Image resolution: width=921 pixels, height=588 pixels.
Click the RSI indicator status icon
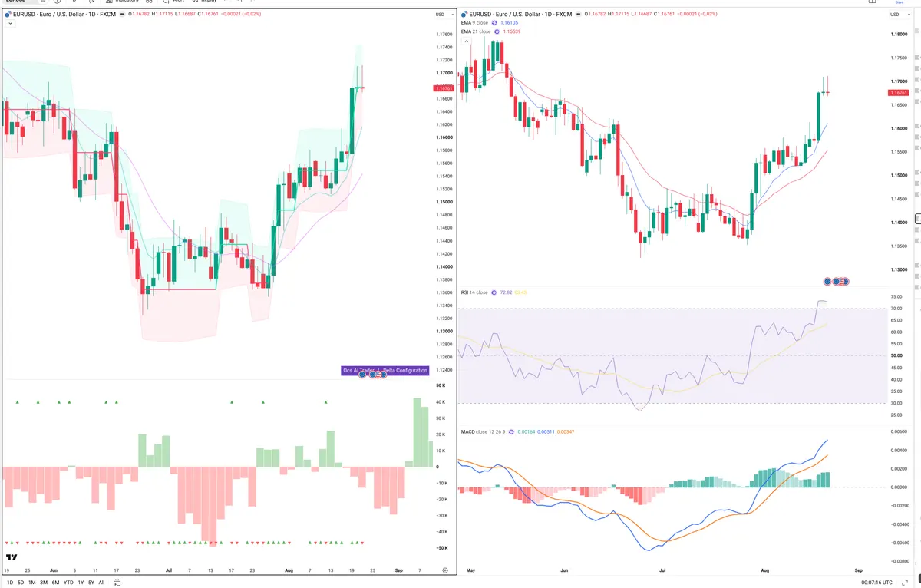[x=494, y=292]
